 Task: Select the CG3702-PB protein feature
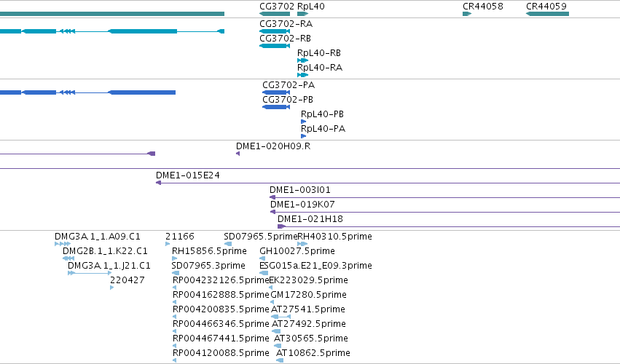pos(276,107)
